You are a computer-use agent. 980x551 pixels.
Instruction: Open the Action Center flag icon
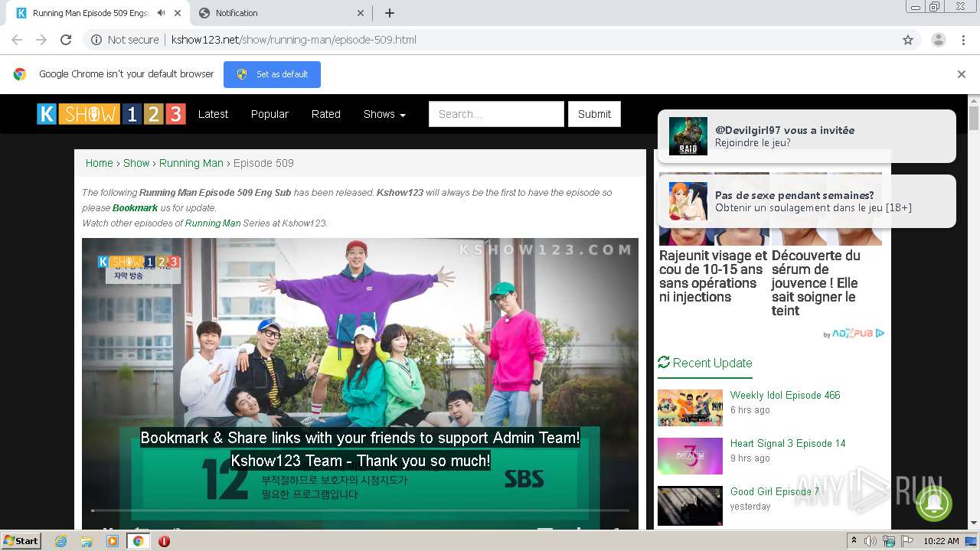[906, 541]
